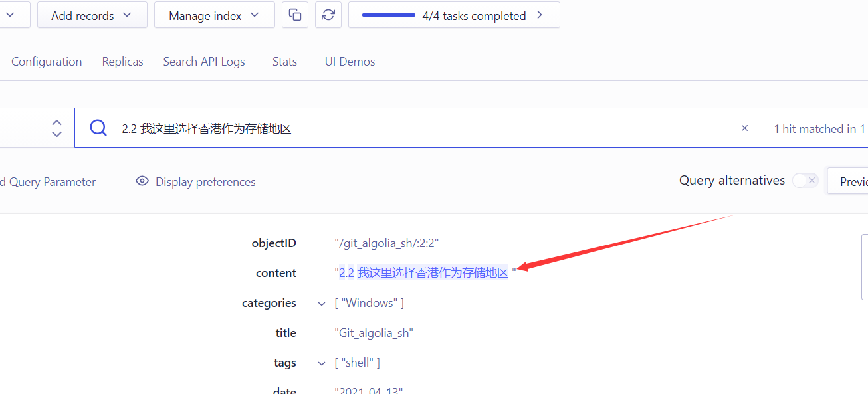This screenshot has height=394, width=868.
Task: Click the tasks completed progress bar
Action: click(389, 15)
